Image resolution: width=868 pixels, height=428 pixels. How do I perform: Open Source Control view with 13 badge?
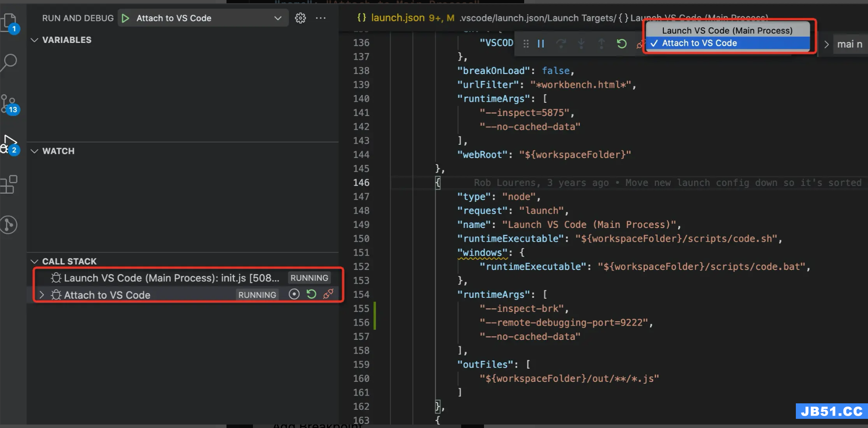(x=9, y=104)
